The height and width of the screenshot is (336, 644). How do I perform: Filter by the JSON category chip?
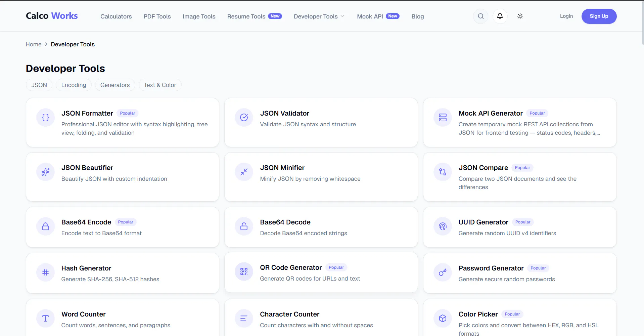tap(39, 85)
